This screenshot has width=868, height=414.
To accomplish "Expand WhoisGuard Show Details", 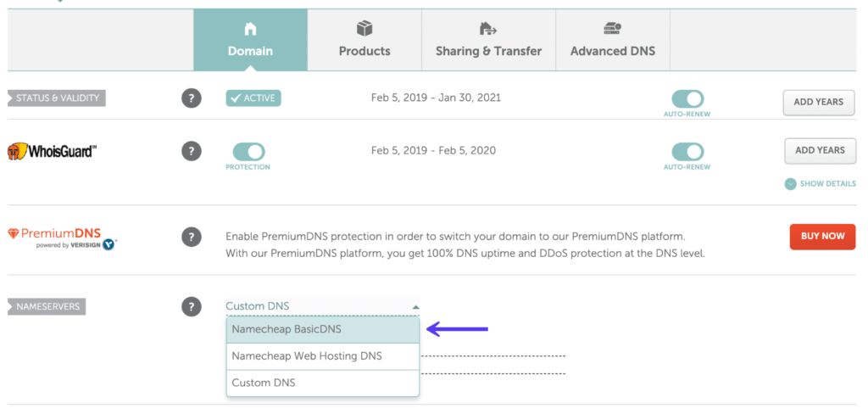I will (x=821, y=183).
